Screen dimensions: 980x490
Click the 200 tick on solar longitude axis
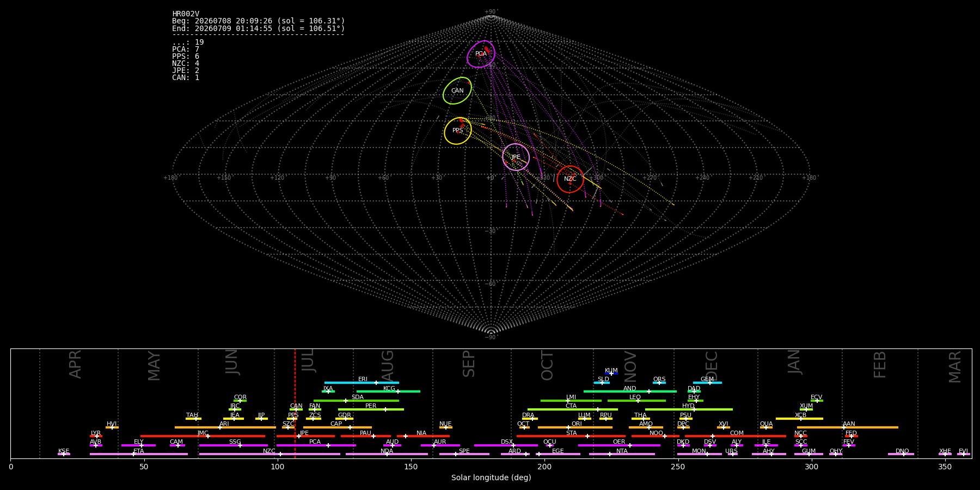[x=544, y=467]
